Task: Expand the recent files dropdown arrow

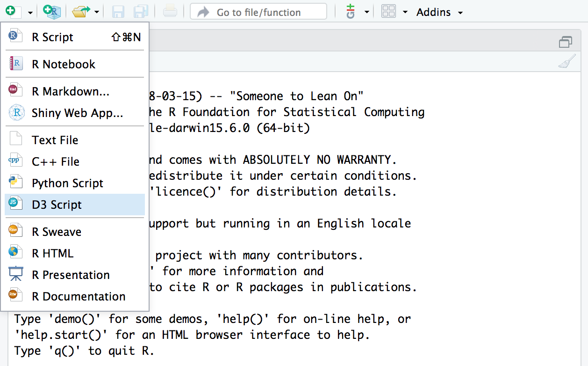Action: tap(96, 12)
